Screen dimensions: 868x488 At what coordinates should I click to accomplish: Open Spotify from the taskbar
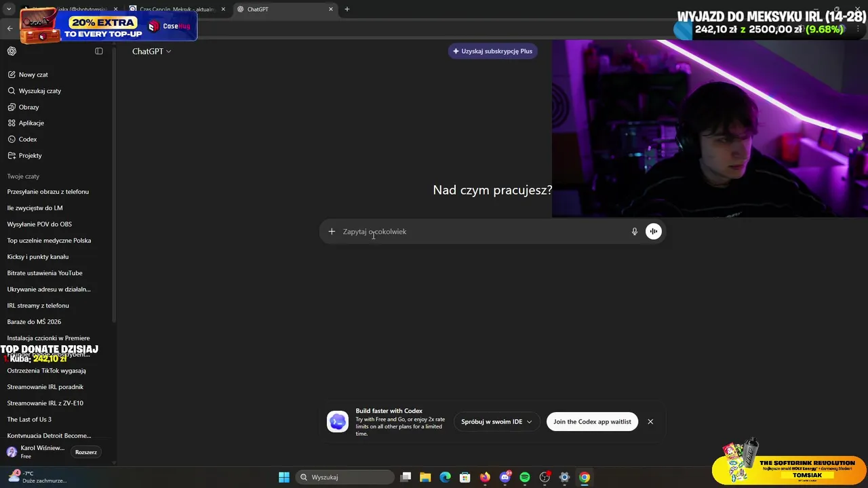525,477
